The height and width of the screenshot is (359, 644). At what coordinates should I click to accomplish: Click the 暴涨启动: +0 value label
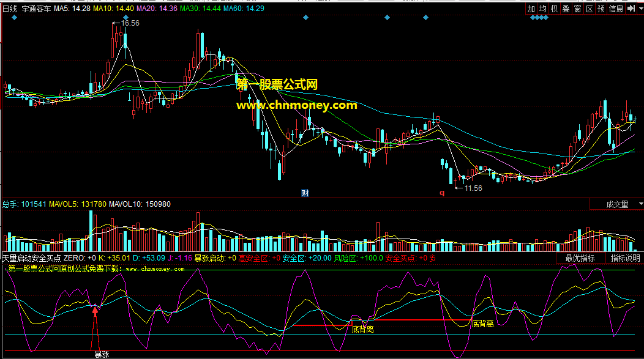click(215, 258)
